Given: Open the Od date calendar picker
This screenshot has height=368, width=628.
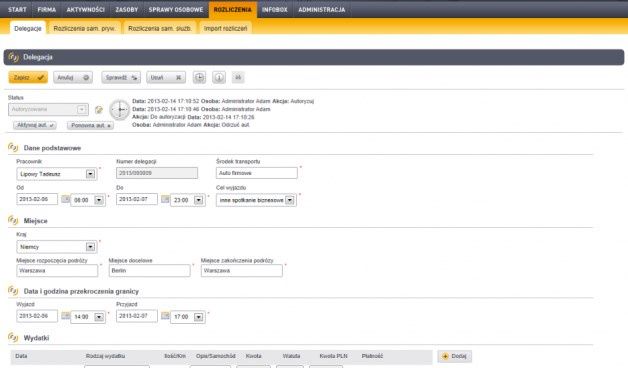Looking at the screenshot, I should tap(65, 199).
